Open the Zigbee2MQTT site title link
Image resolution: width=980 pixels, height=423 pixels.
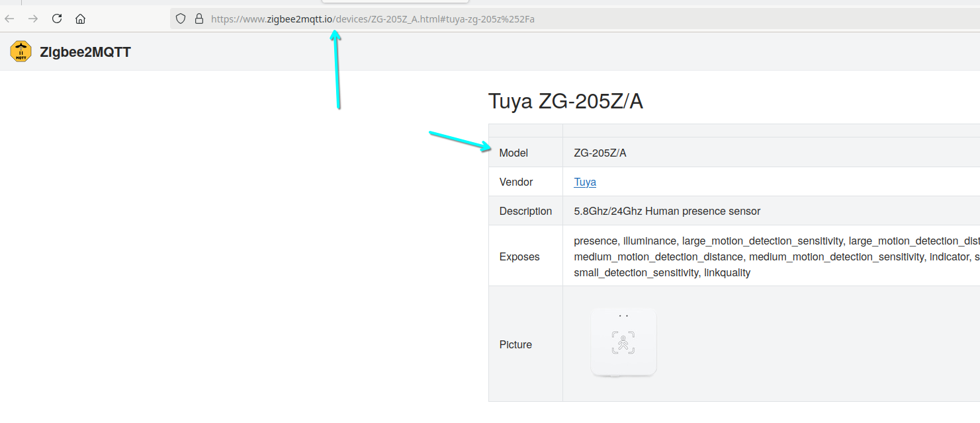click(85, 52)
